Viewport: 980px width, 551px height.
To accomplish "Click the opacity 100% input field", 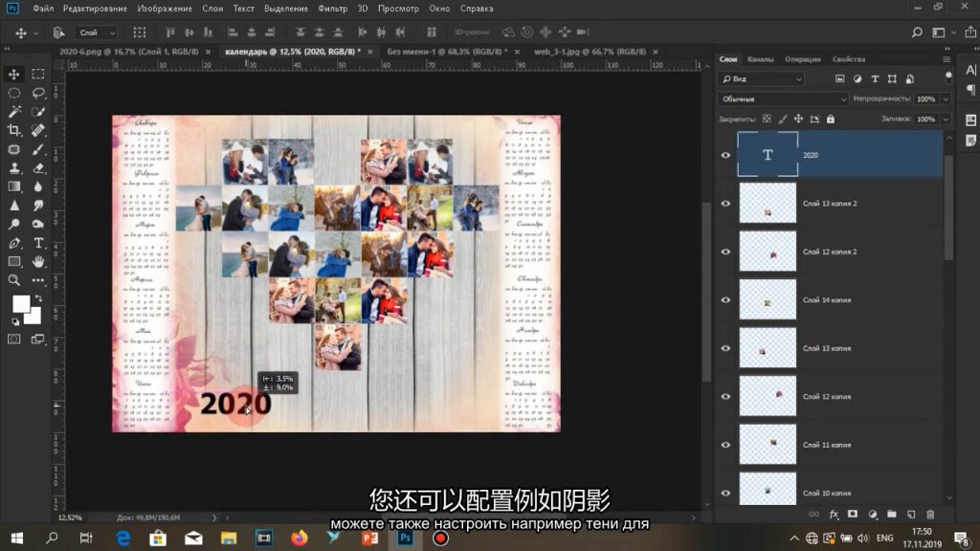I will [925, 99].
